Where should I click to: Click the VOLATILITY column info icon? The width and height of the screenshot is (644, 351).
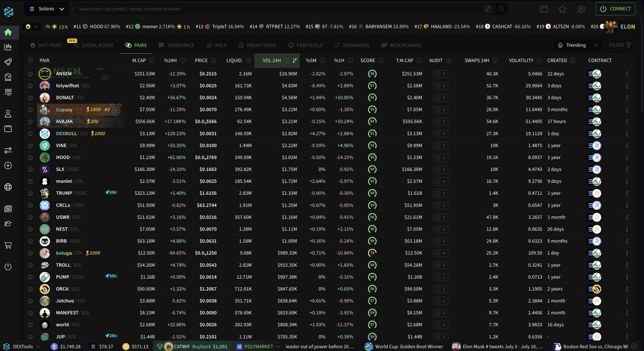coord(539,60)
